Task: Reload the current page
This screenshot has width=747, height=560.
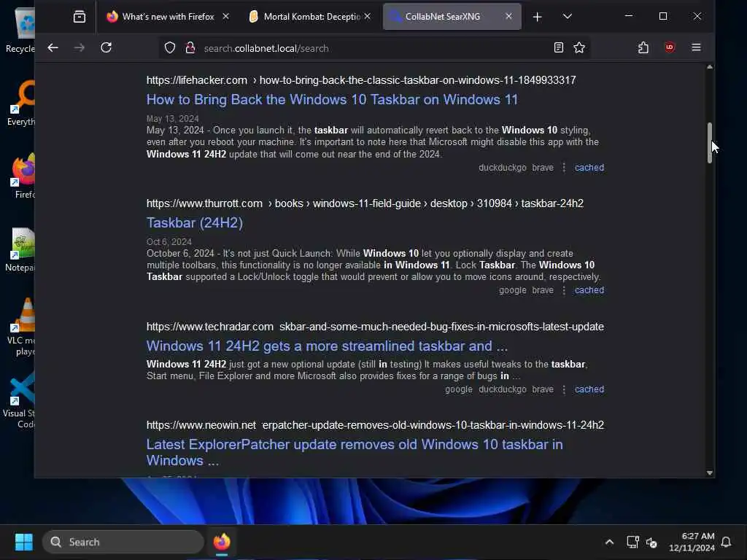Action: click(x=107, y=47)
